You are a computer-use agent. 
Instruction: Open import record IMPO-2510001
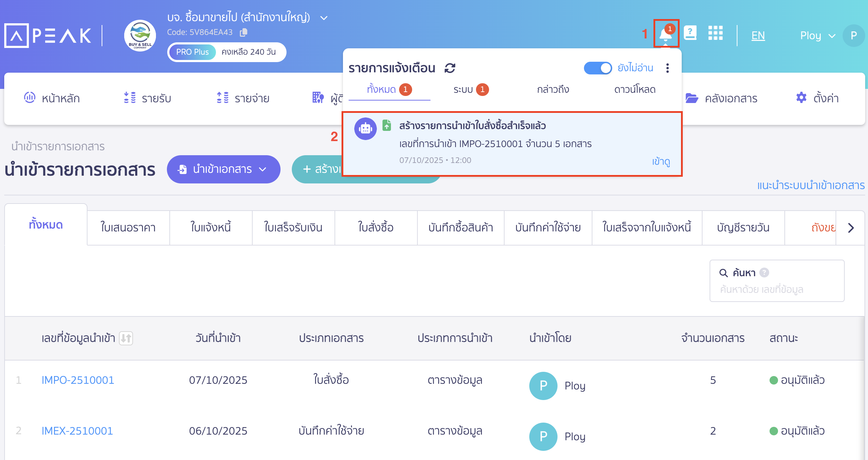pos(77,380)
